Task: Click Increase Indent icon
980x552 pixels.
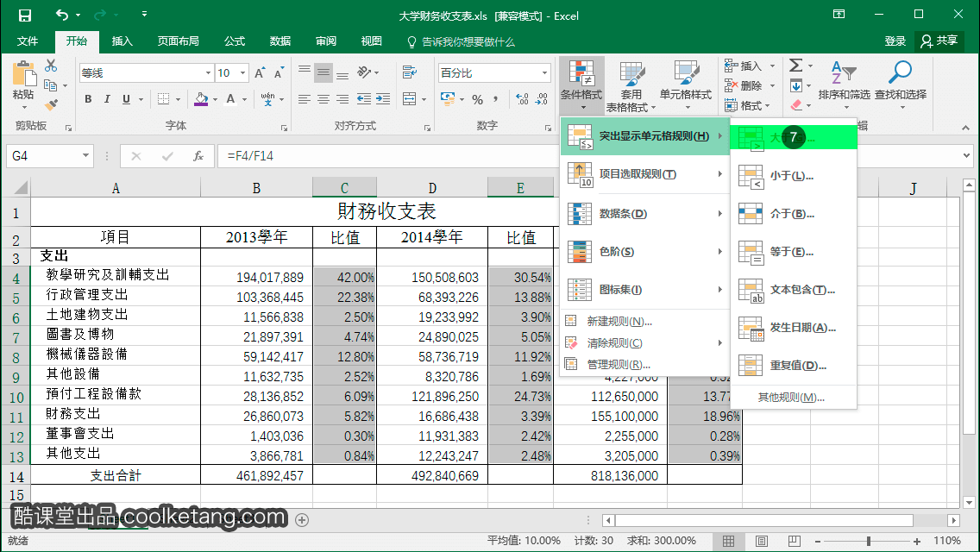Action: [x=383, y=99]
